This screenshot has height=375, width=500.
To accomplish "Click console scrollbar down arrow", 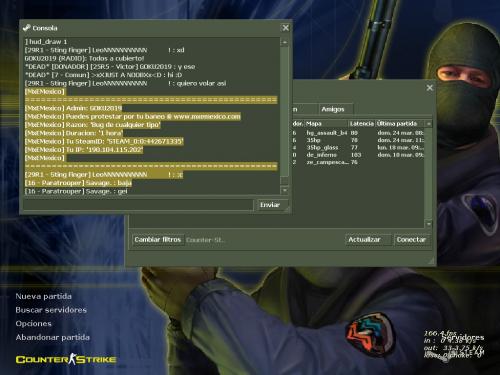I will [x=284, y=190].
